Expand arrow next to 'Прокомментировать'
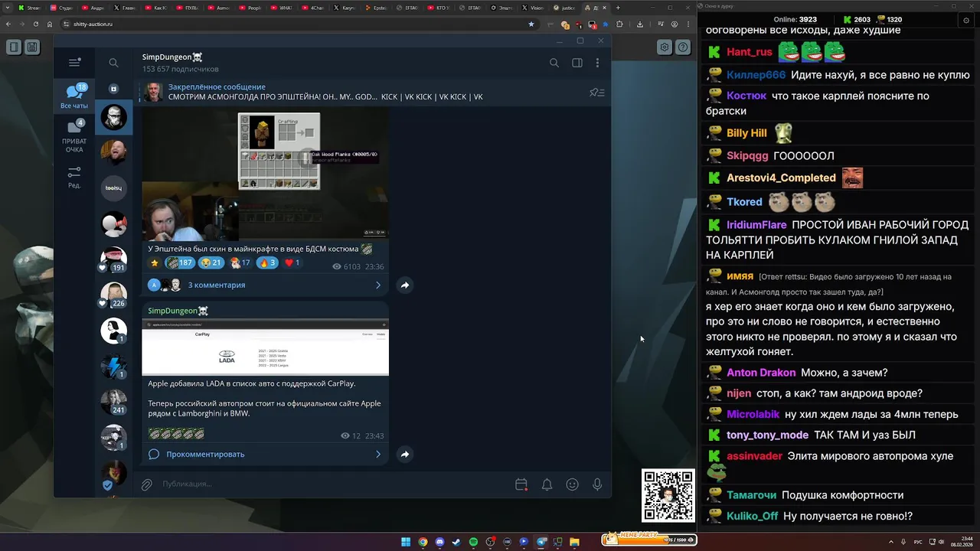The image size is (980, 551). (x=377, y=454)
